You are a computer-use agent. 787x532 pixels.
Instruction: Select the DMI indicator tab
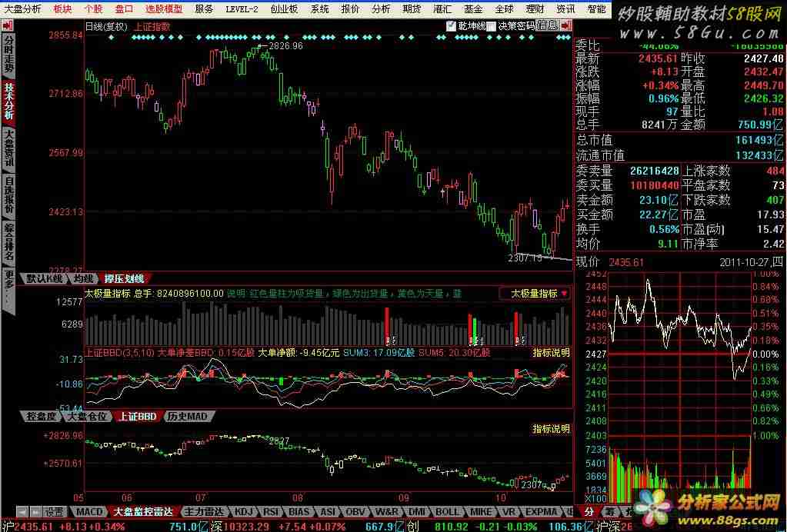417,512
